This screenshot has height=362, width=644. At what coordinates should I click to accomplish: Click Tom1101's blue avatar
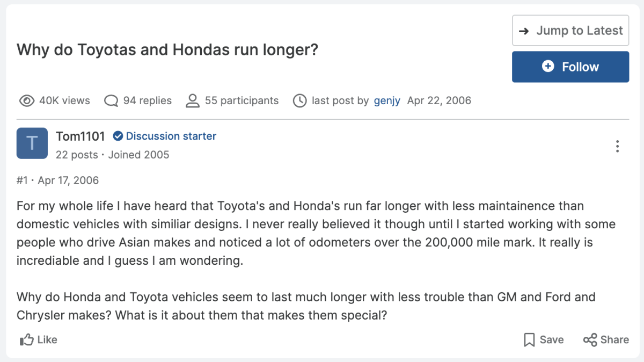coord(32,143)
